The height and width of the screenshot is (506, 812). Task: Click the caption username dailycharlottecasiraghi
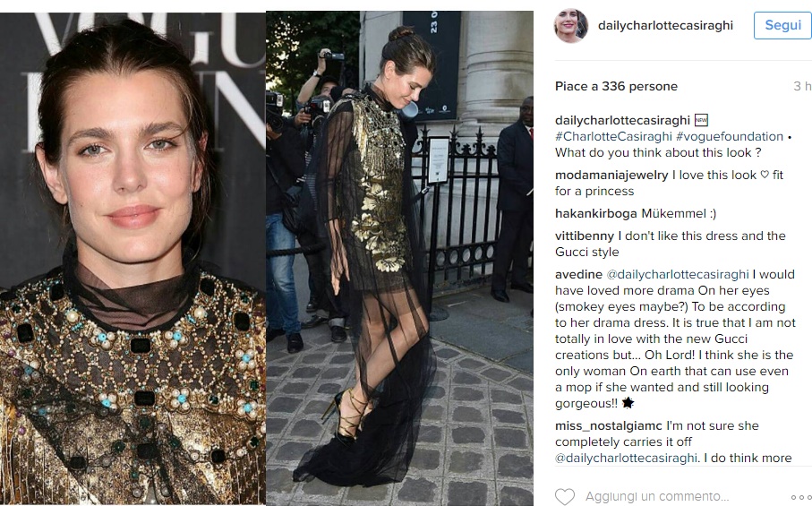[x=622, y=120]
